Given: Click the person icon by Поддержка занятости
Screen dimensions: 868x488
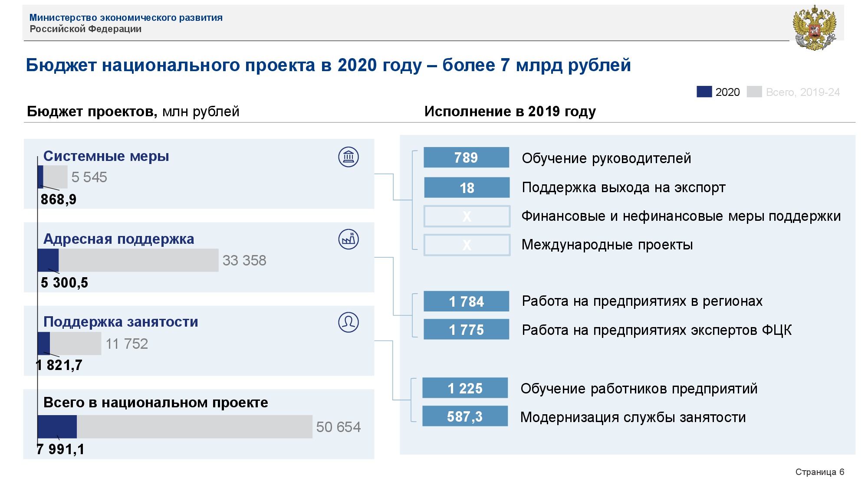Looking at the screenshot, I should pos(349,322).
